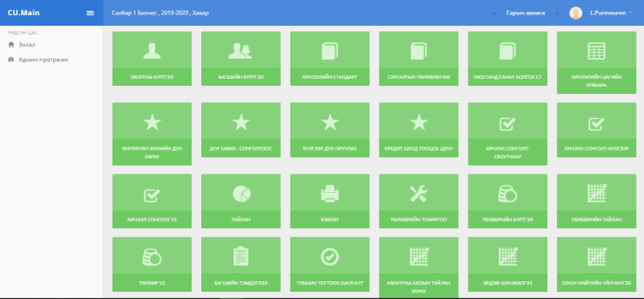Image resolution: width=644 pixels, height=299 pixels.
Task: Expand the L.Purevsuren user dropdown
Action: [x=610, y=13]
